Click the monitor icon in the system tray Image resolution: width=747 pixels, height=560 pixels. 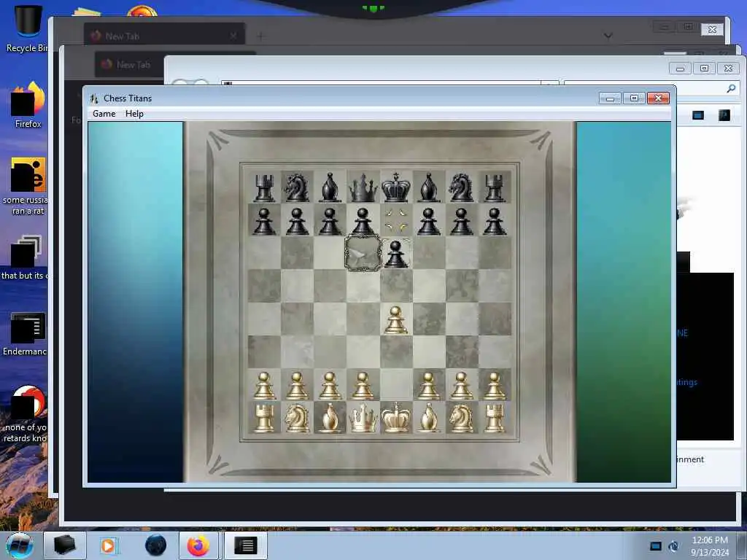click(x=656, y=546)
